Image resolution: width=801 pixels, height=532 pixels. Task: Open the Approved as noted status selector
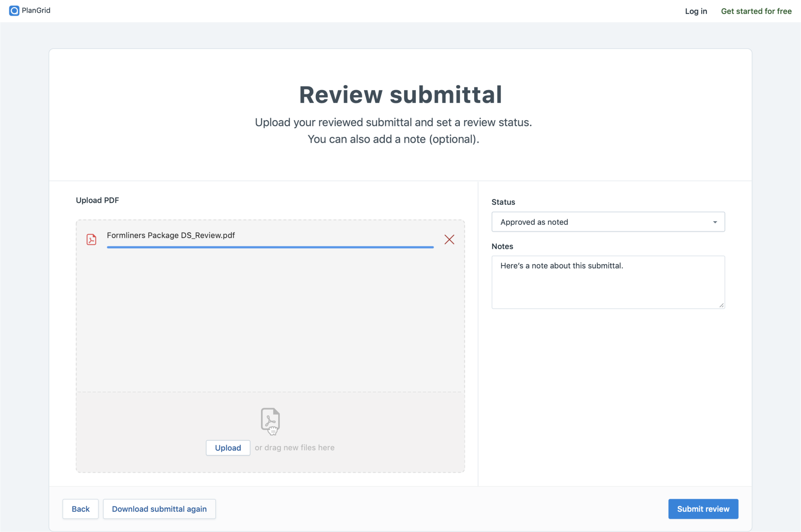coord(607,221)
